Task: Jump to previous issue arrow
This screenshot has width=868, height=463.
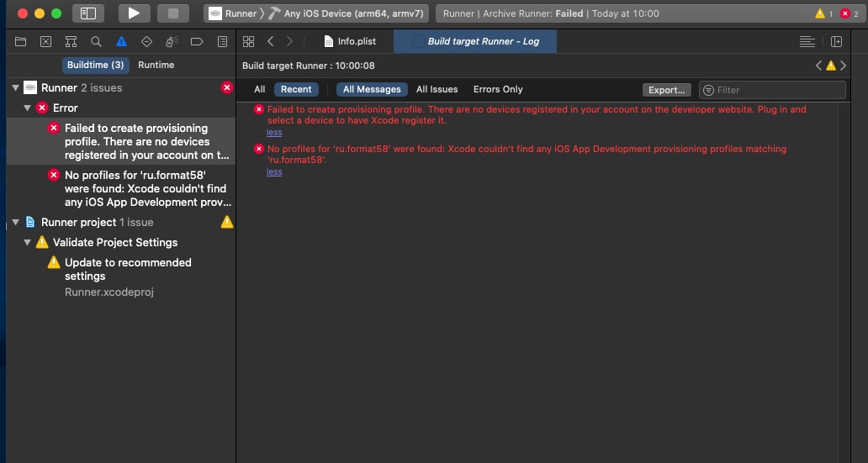Action: 818,66
